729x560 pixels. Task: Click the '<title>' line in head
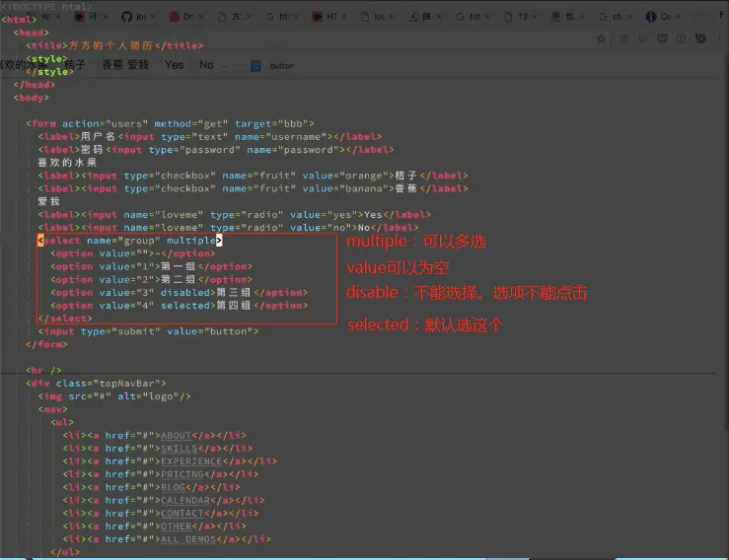click(114, 45)
